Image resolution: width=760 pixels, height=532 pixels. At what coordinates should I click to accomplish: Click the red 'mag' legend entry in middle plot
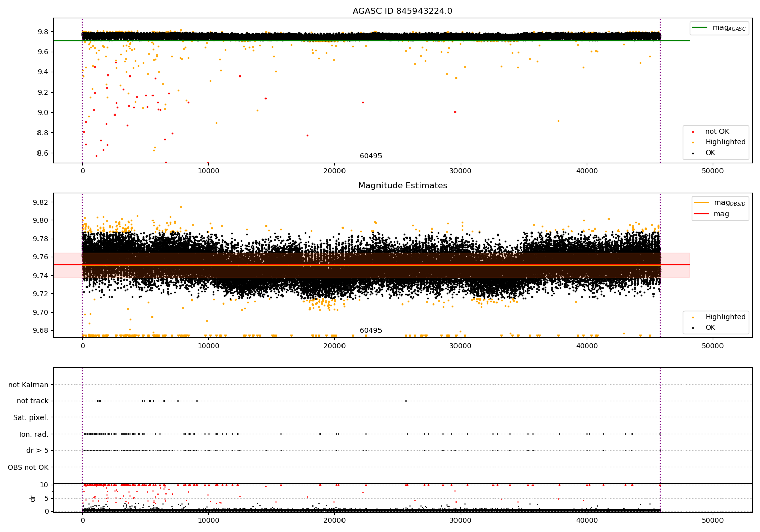(x=711, y=214)
